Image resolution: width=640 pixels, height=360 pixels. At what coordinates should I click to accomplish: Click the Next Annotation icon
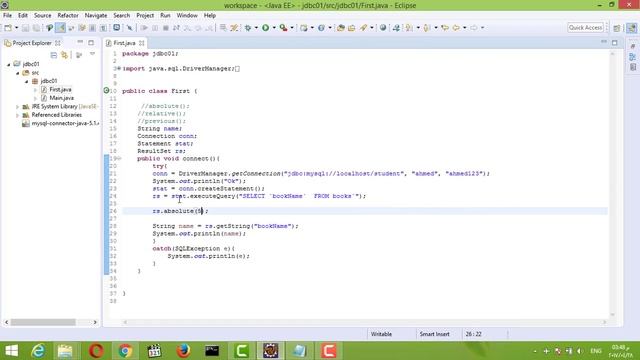(409, 28)
